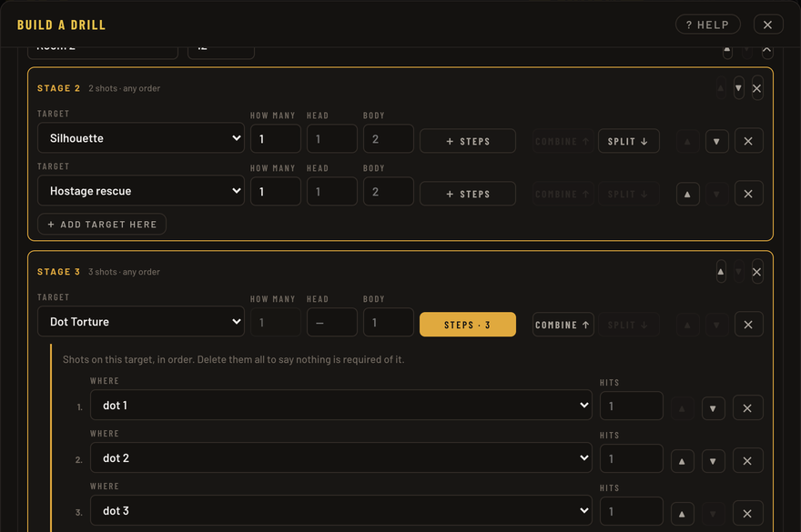Open Silhouette target dropdown
Image resolution: width=801 pixels, height=532 pixels.
[x=141, y=138]
